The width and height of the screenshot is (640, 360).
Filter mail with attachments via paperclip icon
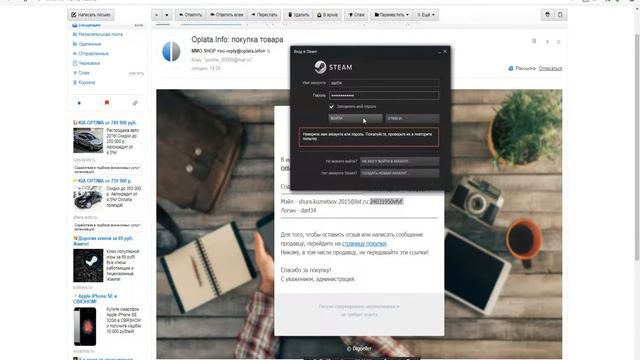[135, 103]
